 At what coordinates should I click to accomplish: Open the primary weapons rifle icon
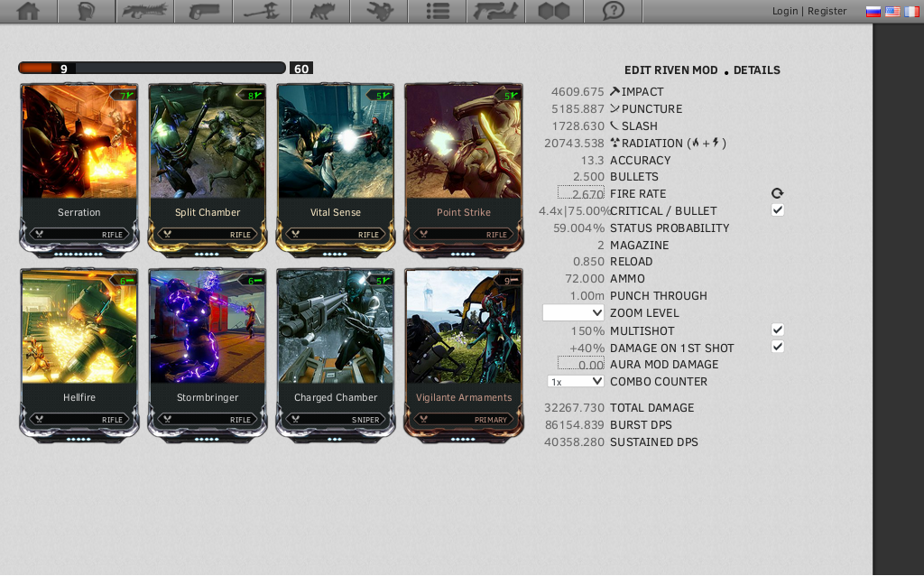coord(145,11)
